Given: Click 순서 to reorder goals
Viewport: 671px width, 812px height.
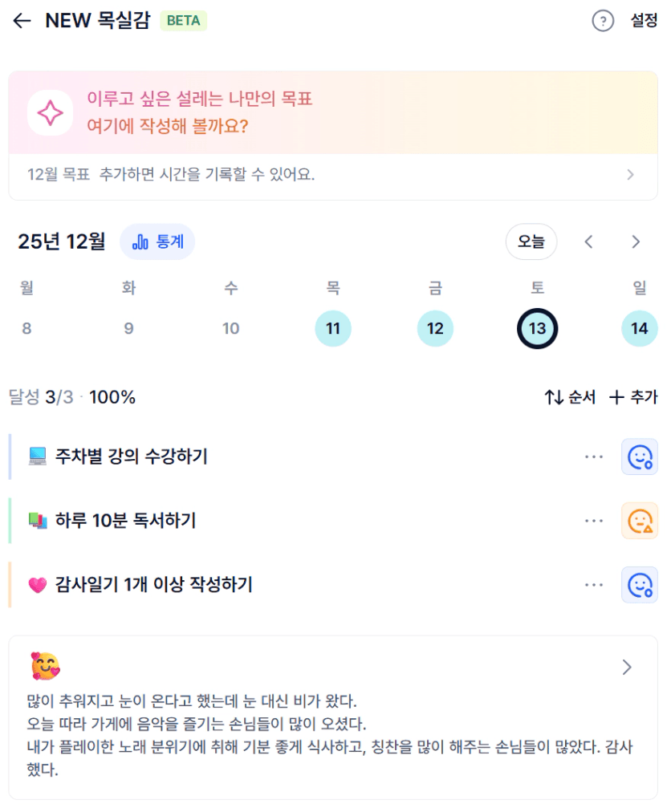Looking at the screenshot, I should (x=570, y=397).
